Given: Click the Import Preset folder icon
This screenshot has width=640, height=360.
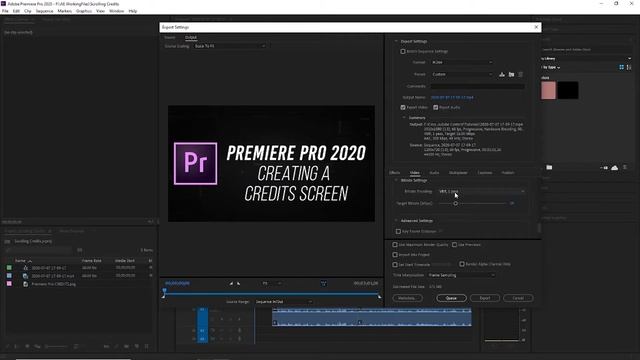Looking at the screenshot, I should click(x=511, y=74).
